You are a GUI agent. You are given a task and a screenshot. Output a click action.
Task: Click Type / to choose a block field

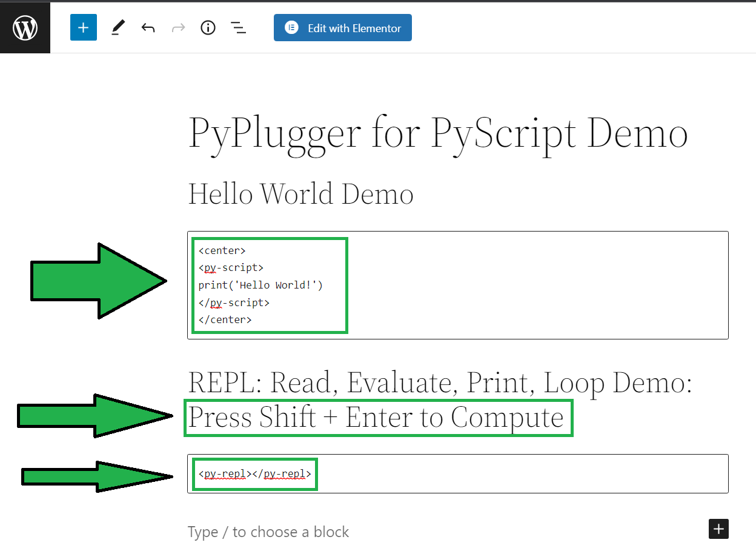268,532
